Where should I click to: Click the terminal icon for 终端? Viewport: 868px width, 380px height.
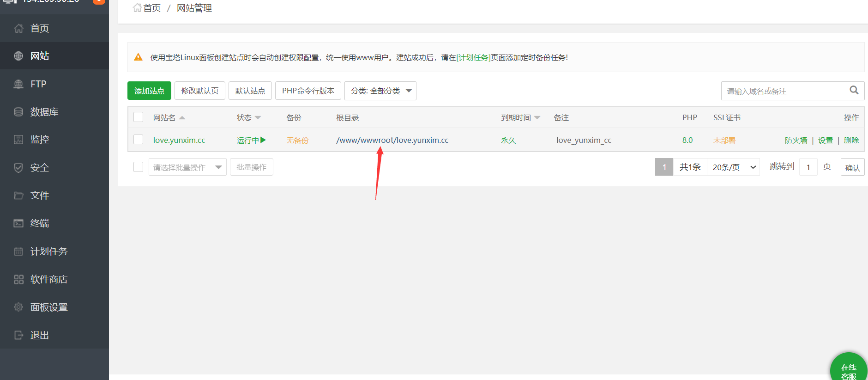pos(18,223)
